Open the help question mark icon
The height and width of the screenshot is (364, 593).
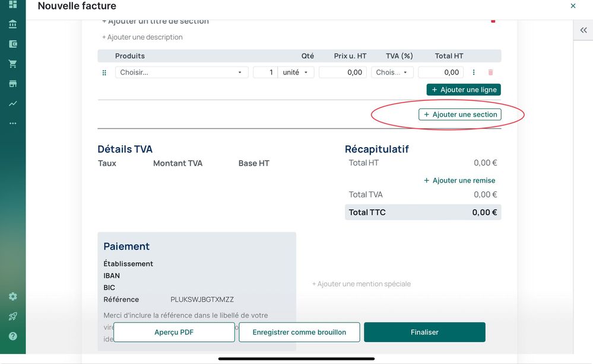[12, 336]
